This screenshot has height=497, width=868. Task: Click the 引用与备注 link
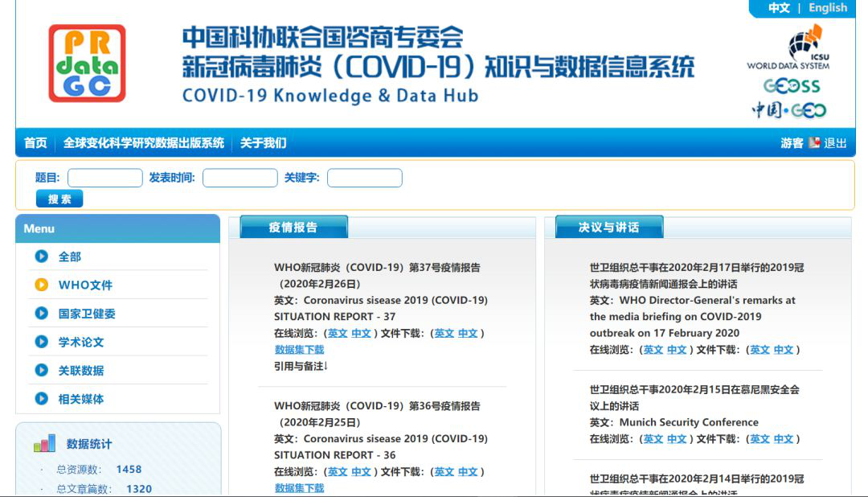pyautogui.click(x=298, y=366)
